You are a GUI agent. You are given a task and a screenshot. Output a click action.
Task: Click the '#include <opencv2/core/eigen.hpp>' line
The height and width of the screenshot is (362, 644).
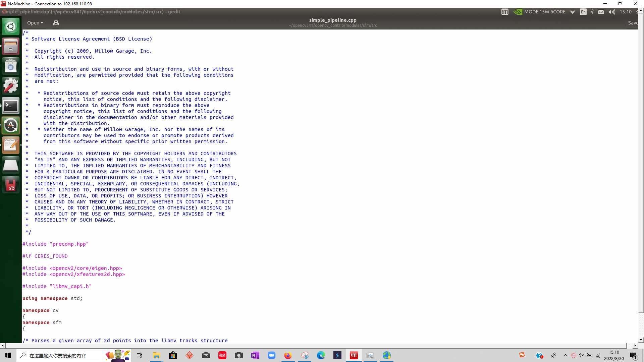coord(72,268)
